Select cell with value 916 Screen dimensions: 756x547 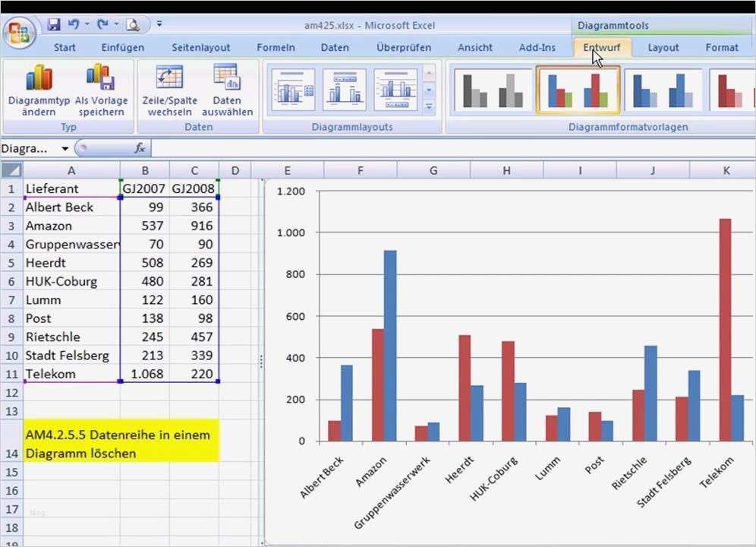194,226
